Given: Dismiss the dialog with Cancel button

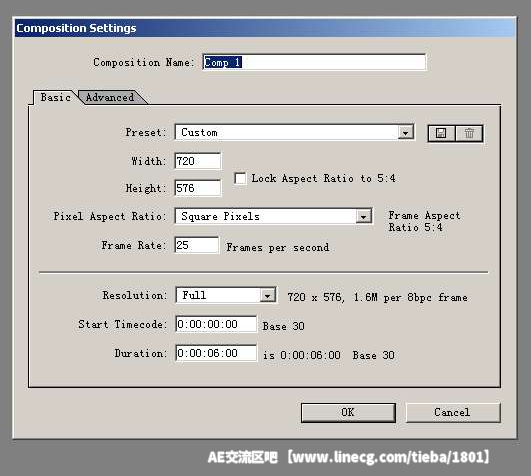Looking at the screenshot, I should pos(452,412).
